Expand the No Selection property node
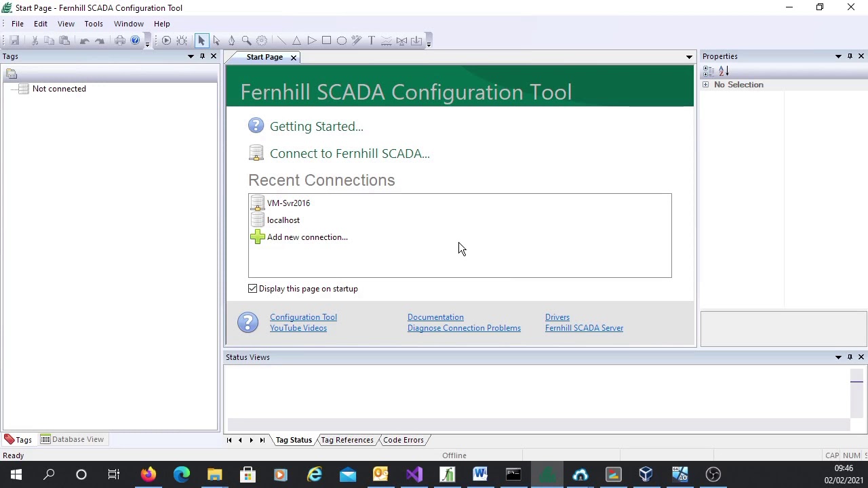The height and width of the screenshot is (488, 868). tap(706, 85)
